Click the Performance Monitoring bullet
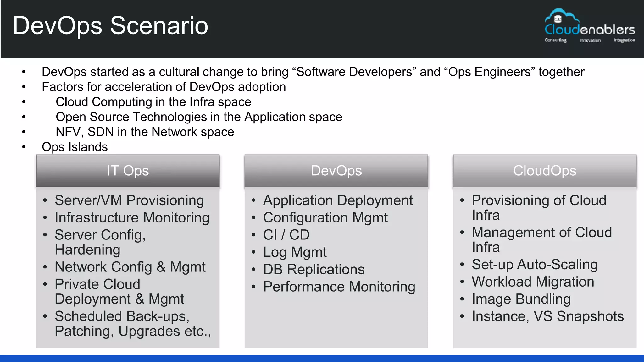The width and height of the screenshot is (644, 362). coord(339,287)
